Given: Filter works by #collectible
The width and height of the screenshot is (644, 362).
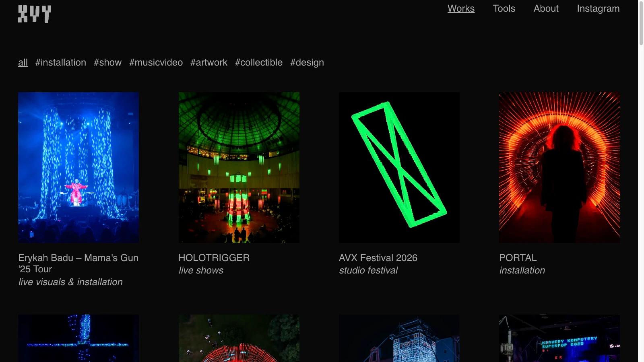Looking at the screenshot, I should (x=259, y=62).
